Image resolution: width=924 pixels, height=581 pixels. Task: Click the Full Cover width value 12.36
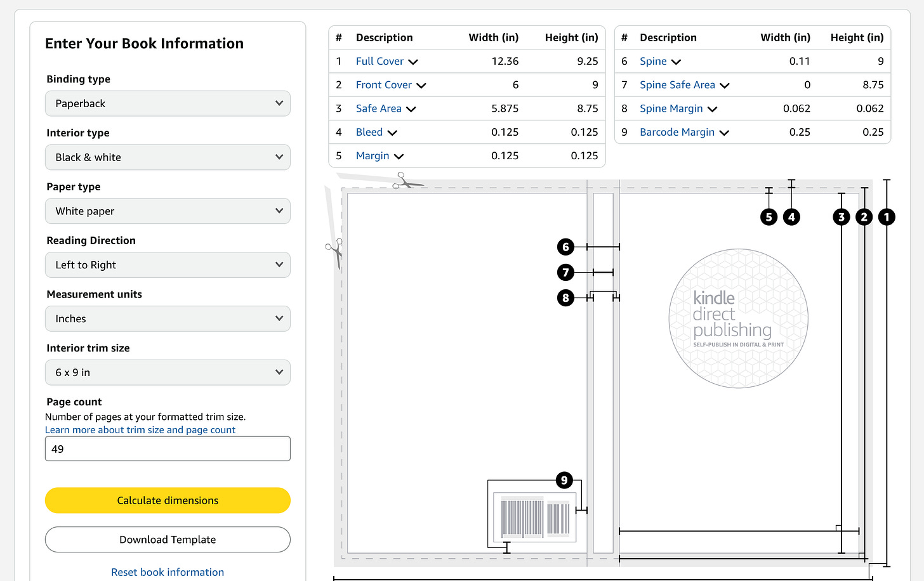click(505, 62)
